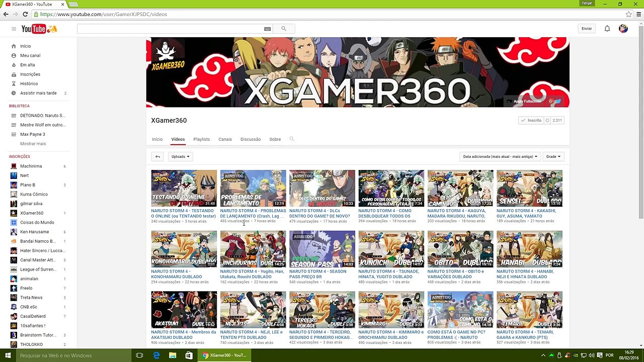Open the Windows Start menu
The width and height of the screenshot is (644, 362).
[8, 355]
